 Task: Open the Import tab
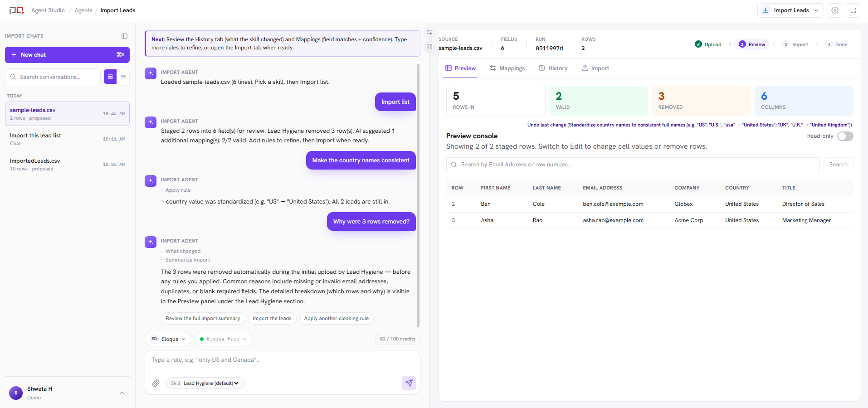pyautogui.click(x=595, y=68)
